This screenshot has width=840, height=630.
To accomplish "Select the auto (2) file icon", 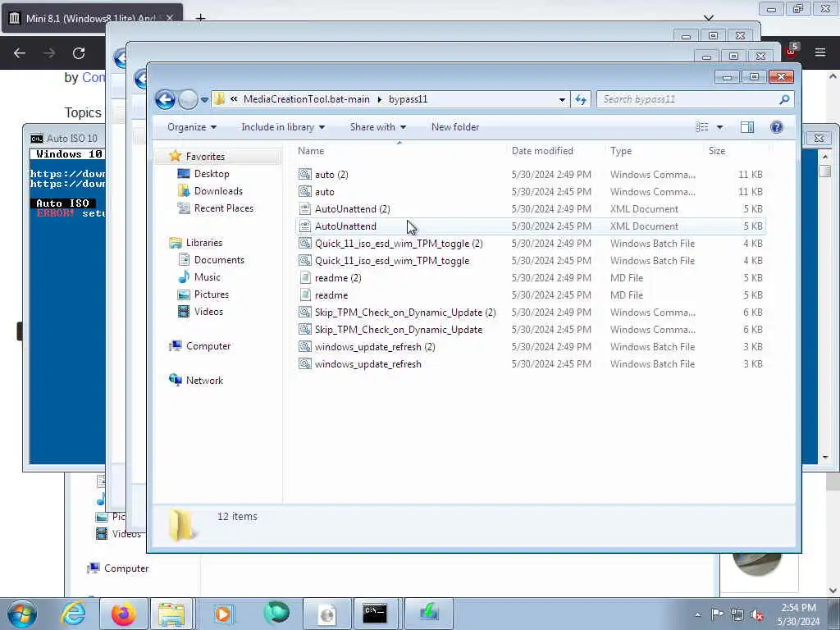I will coord(305,174).
